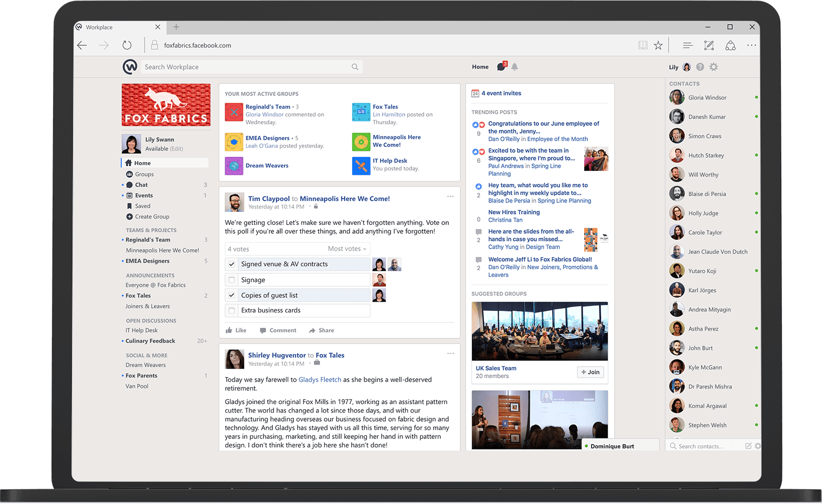Image resolution: width=822 pixels, height=504 pixels.
Task: Comment on Tim Claypool's post
Action: 278,330
